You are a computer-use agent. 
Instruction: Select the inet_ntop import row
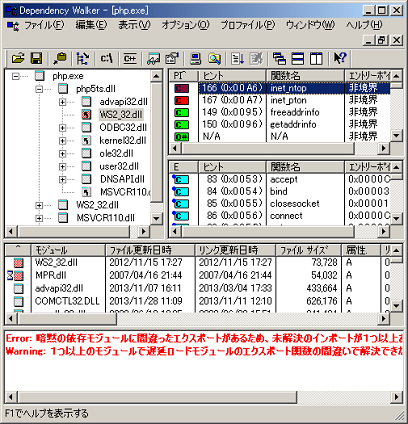[x=280, y=88]
